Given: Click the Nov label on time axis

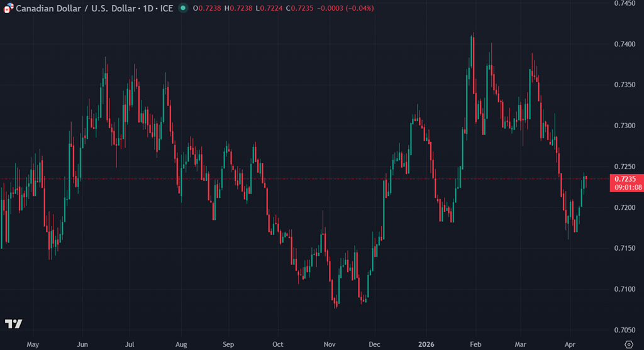Looking at the screenshot, I should click(329, 344).
